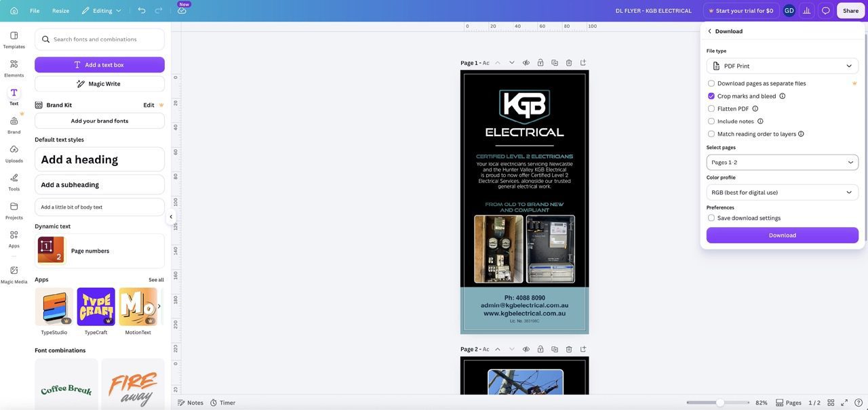Open the File menu
Screen dimensions: 868x410
coord(35,11)
